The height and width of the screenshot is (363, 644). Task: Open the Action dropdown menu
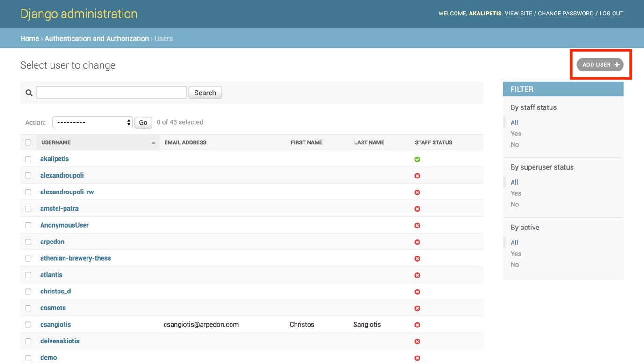click(93, 122)
